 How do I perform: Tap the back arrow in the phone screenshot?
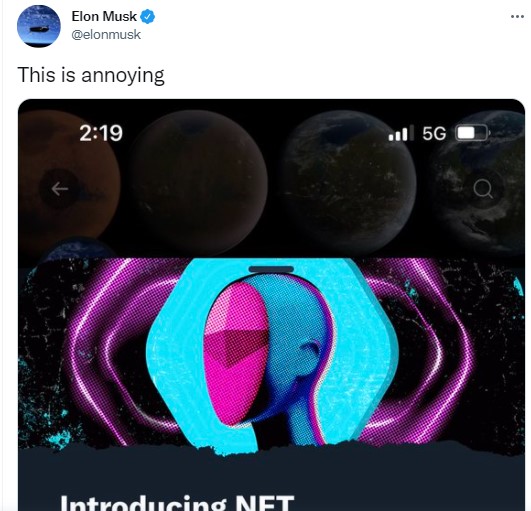point(60,189)
